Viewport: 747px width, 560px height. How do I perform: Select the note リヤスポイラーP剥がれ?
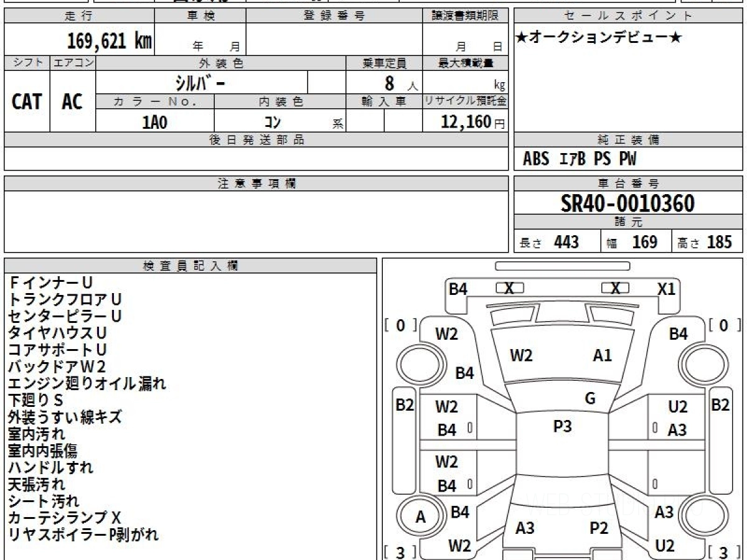(83, 535)
